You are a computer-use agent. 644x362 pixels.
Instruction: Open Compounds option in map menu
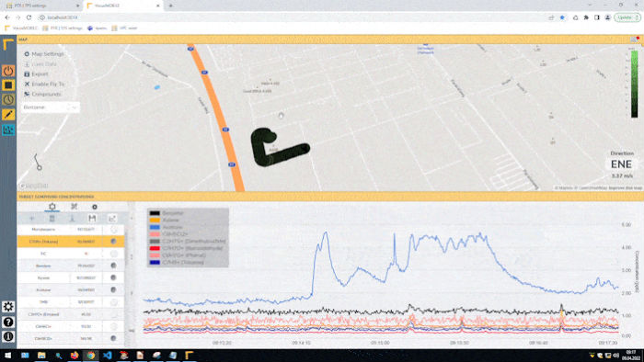pyautogui.click(x=42, y=94)
